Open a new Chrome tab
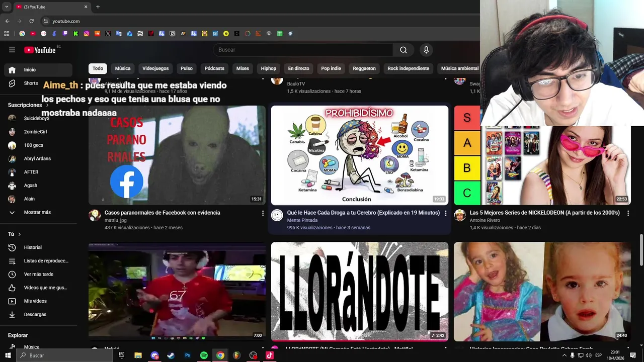 coord(98,7)
